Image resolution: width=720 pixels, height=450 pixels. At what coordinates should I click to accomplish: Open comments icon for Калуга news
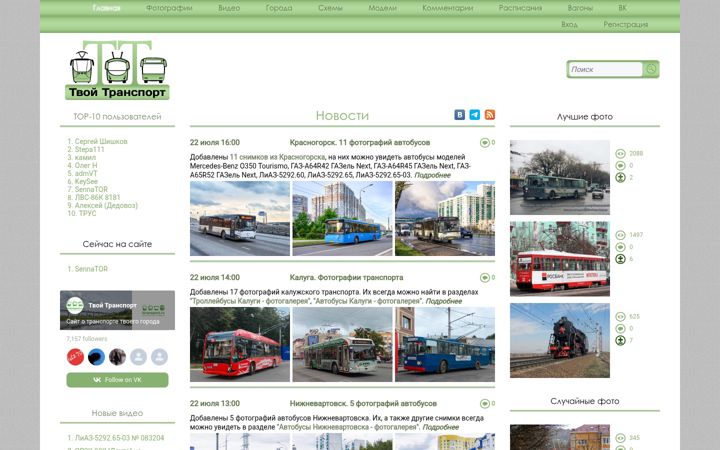484,278
